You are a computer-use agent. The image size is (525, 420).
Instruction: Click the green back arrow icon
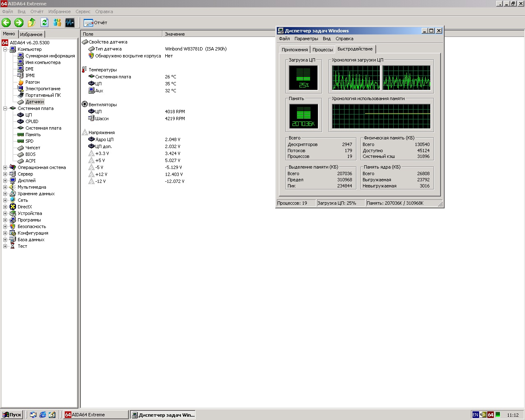point(6,23)
